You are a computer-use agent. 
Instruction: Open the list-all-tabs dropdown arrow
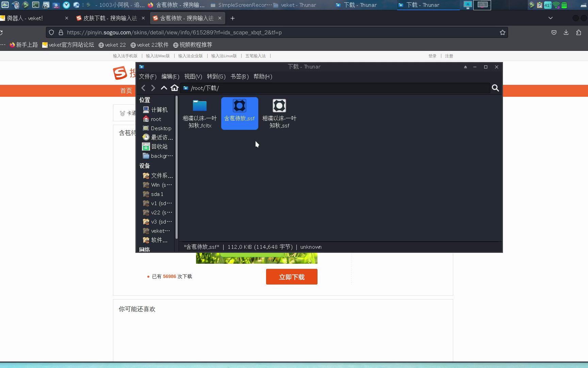551,18
